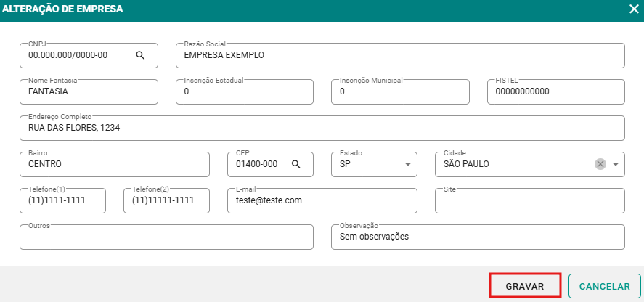Click the CNPJ search magnifier icon
The image size is (644, 302).
pyautogui.click(x=141, y=55)
